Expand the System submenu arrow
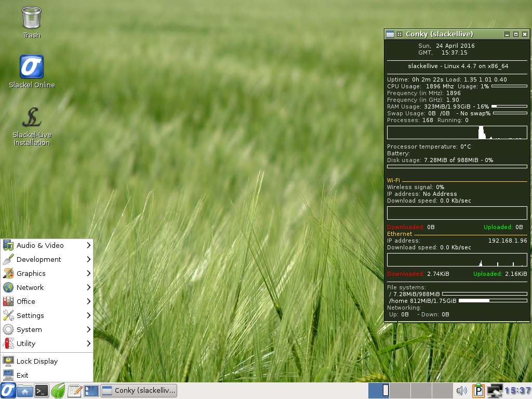The image size is (532, 399). [88, 329]
